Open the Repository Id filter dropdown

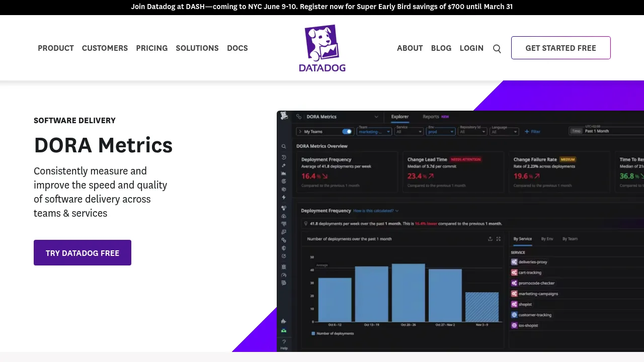tap(472, 131)
